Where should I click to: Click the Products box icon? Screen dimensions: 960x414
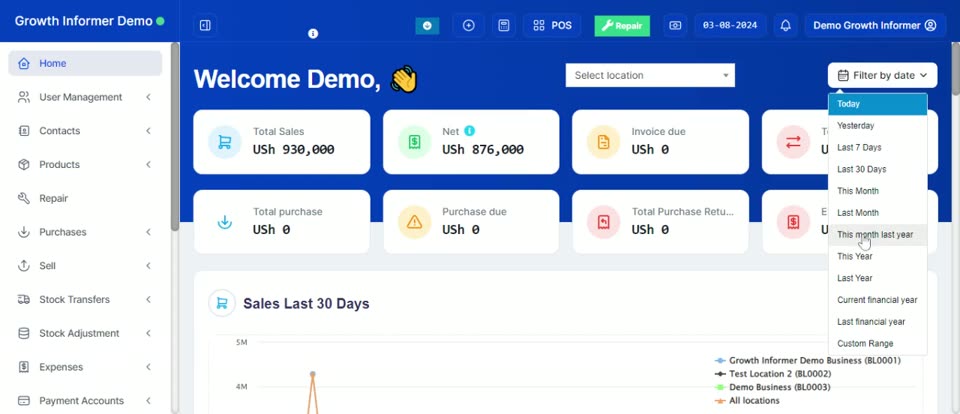[x=24, y=164]
